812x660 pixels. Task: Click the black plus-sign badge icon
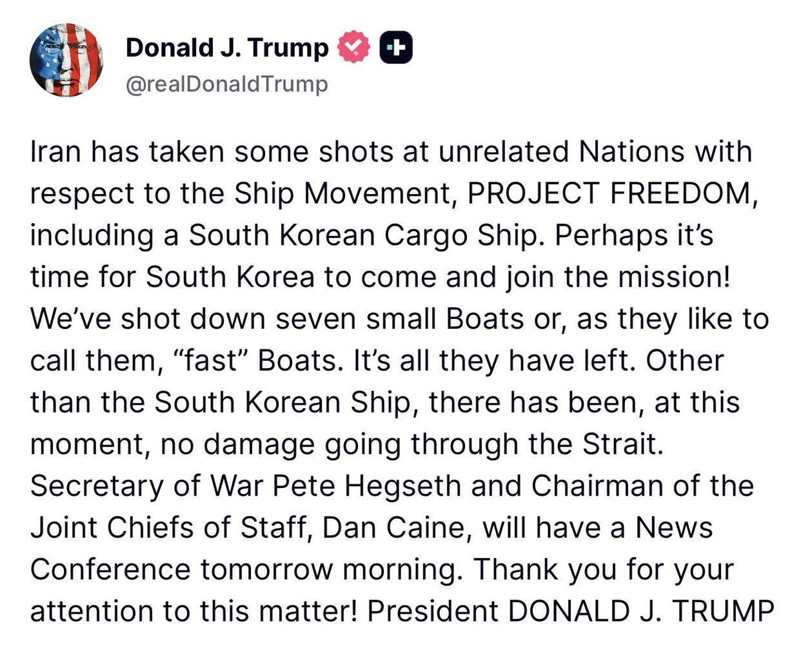(x=396, y=47)
